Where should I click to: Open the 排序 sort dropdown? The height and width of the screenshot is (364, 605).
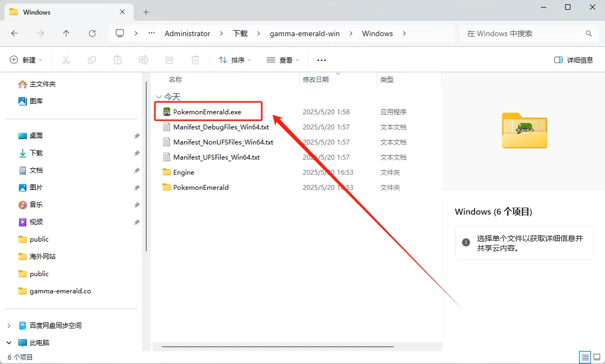(235, 60)
